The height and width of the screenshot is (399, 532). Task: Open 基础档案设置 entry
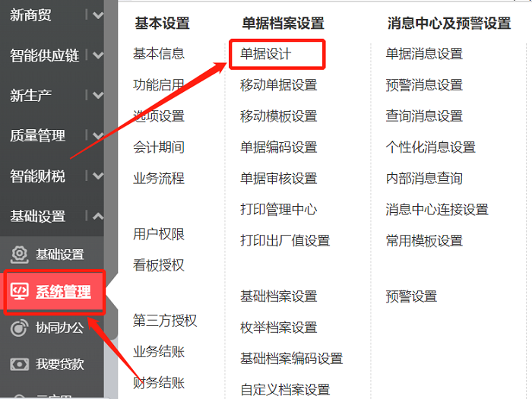point(279,296)
